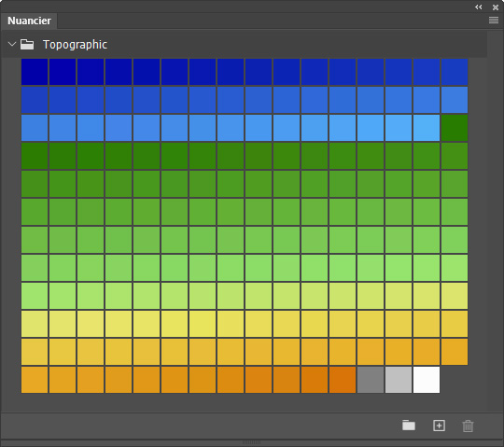
Task: Click the Topographic group folder icon
Action: click(27, 45)
